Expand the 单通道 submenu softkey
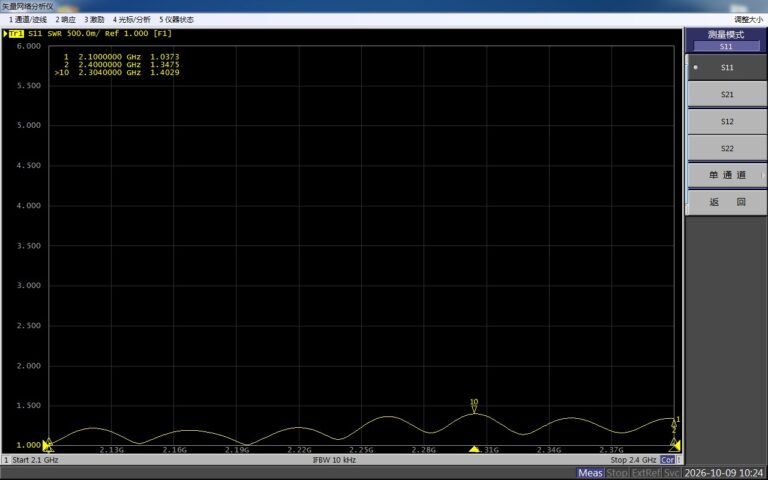The width and height of the screenshot is (768, 480). (727, 175)
